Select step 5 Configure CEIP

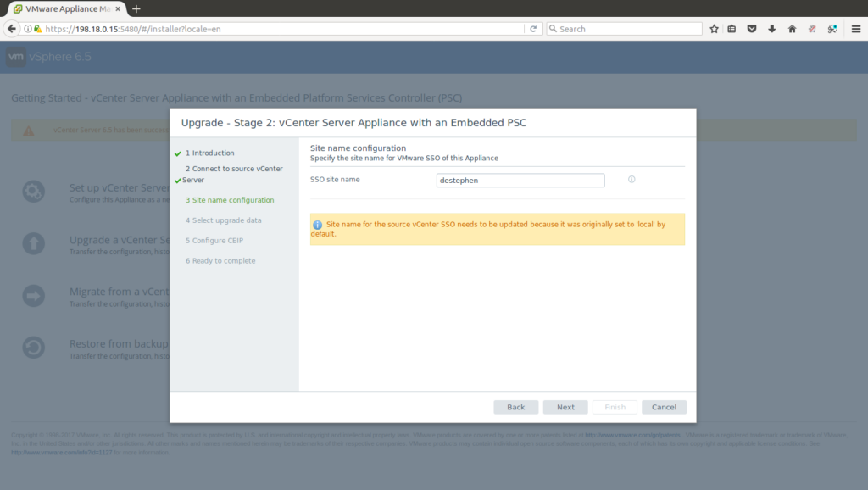(x=214, y=240)
